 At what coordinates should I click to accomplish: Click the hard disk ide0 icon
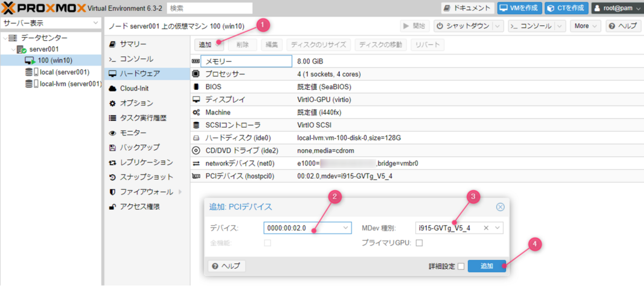[196, 138]
